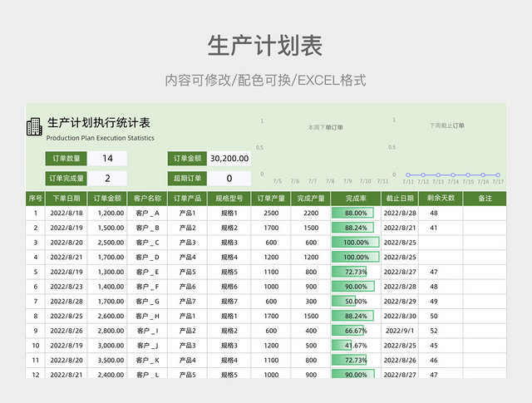The image size is (532, 403).
Task: Click the order count value 14
Action: coord(107,159)
